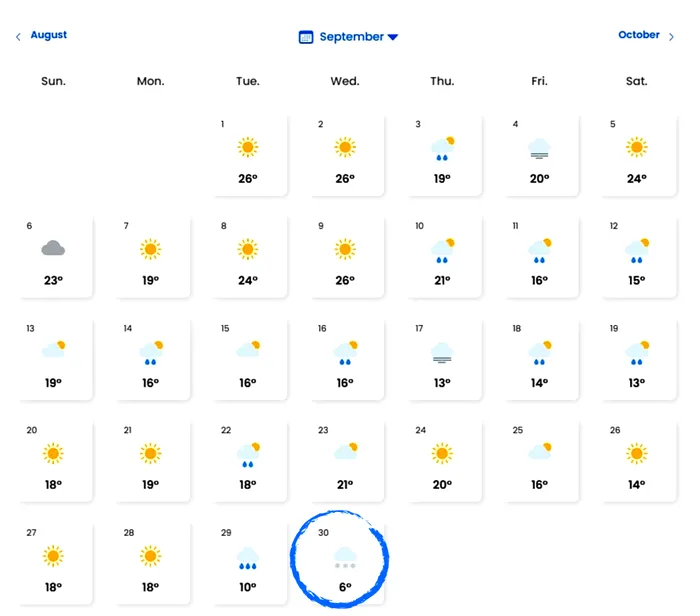This screenshot has height=616, width=700.
Task: Click the calendar icon beside September
Action: (x=306, y=37)
